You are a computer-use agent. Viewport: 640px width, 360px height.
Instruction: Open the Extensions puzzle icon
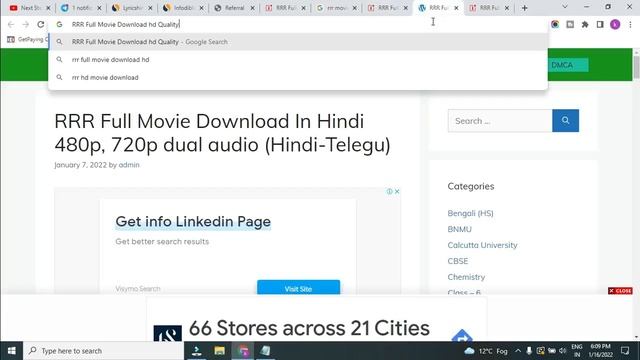coord(585,24)
